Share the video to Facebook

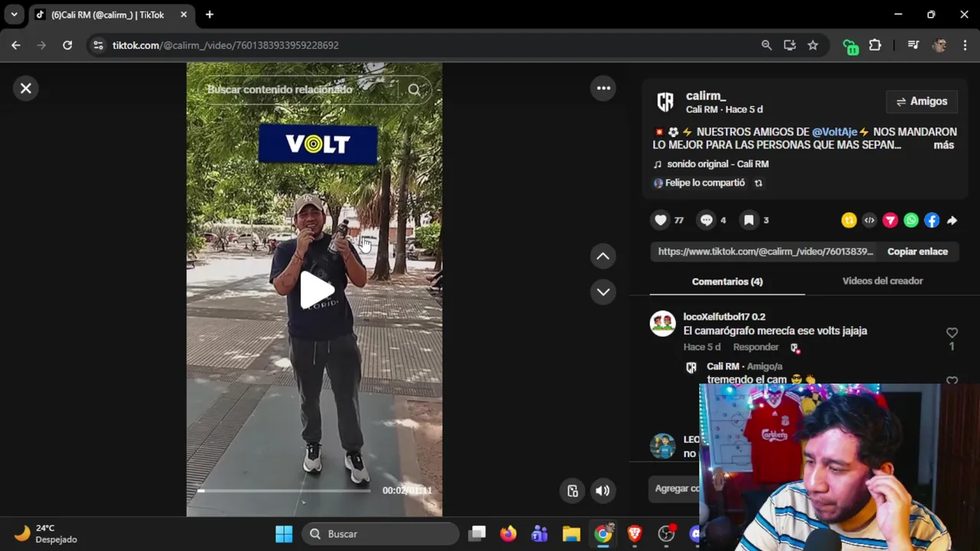[x=931, y=220]
